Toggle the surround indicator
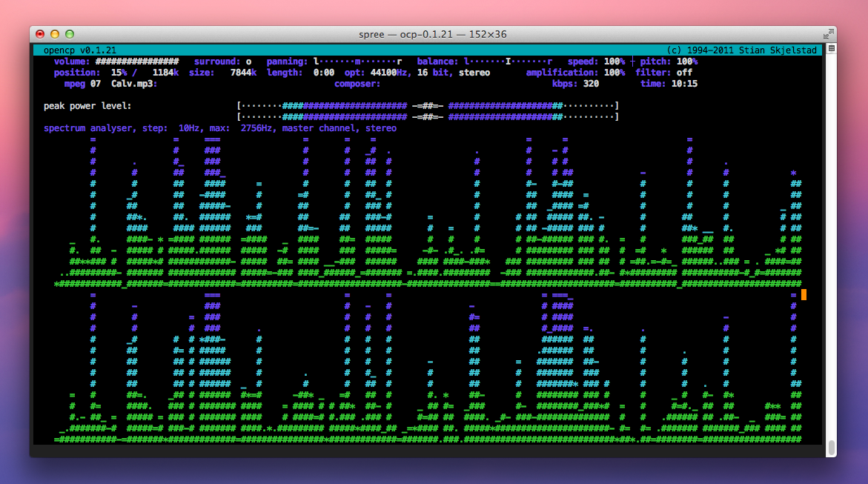This screenshot has width=868, height=484. pyautogui.click(x=248, y=62)
